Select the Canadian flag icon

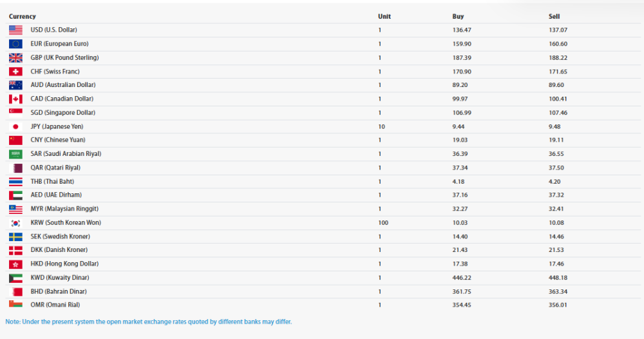pos(15,99)
